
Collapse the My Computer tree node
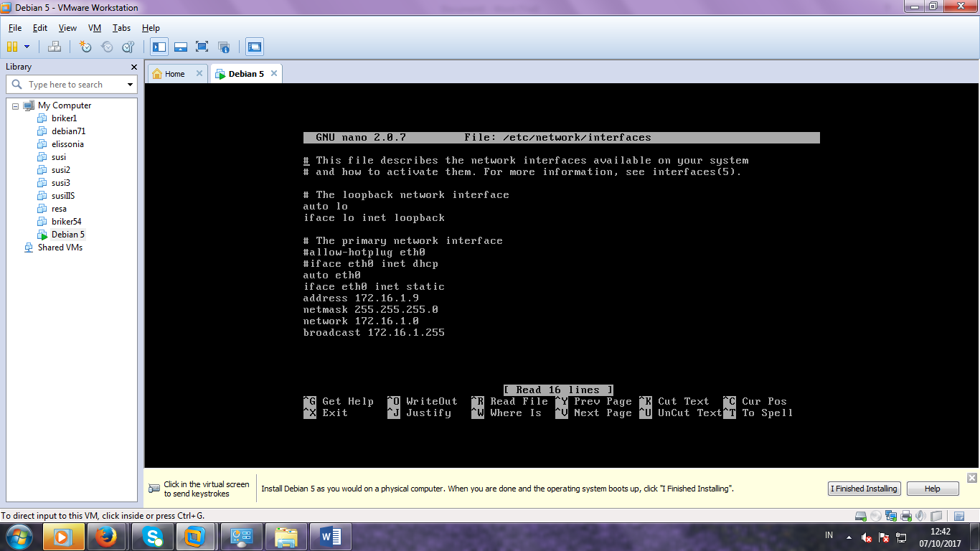(14, 105)
